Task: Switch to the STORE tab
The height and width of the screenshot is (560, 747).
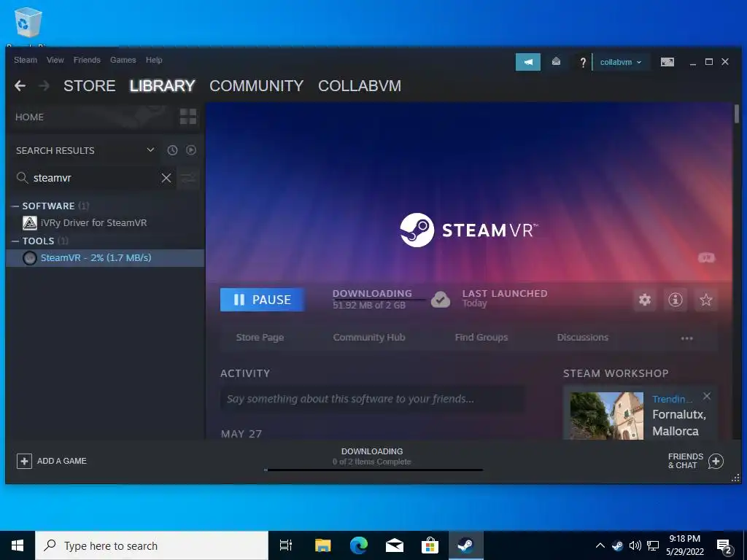Action: 90,86
